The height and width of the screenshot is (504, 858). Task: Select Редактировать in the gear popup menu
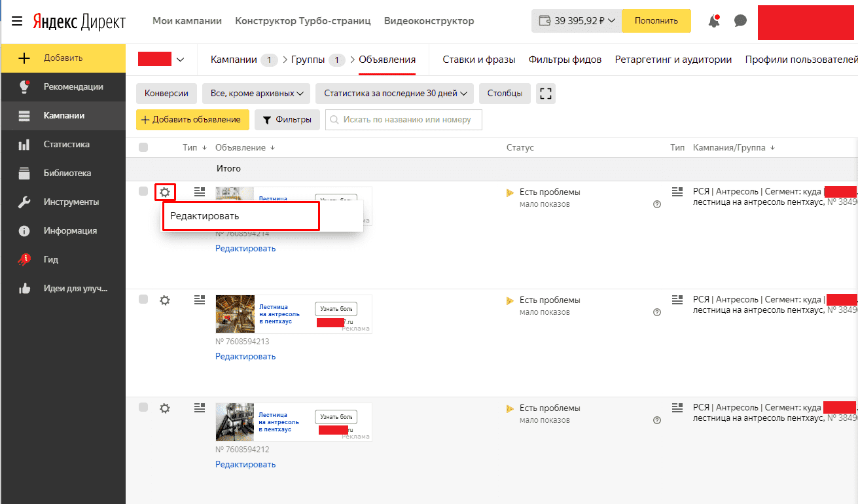241,216
